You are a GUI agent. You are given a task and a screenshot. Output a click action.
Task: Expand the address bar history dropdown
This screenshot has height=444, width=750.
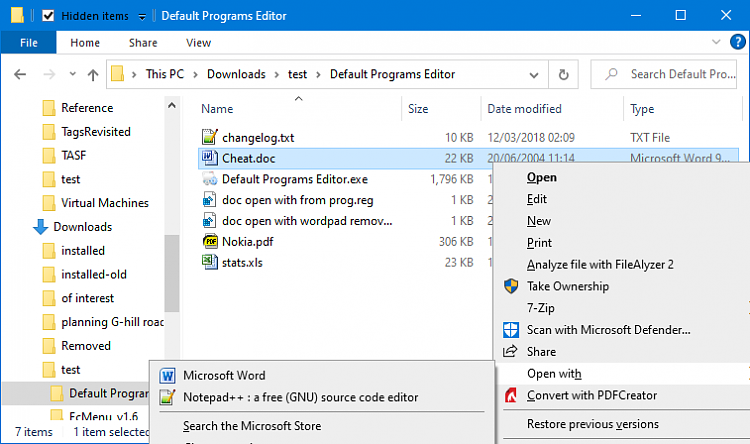(539, 74)
